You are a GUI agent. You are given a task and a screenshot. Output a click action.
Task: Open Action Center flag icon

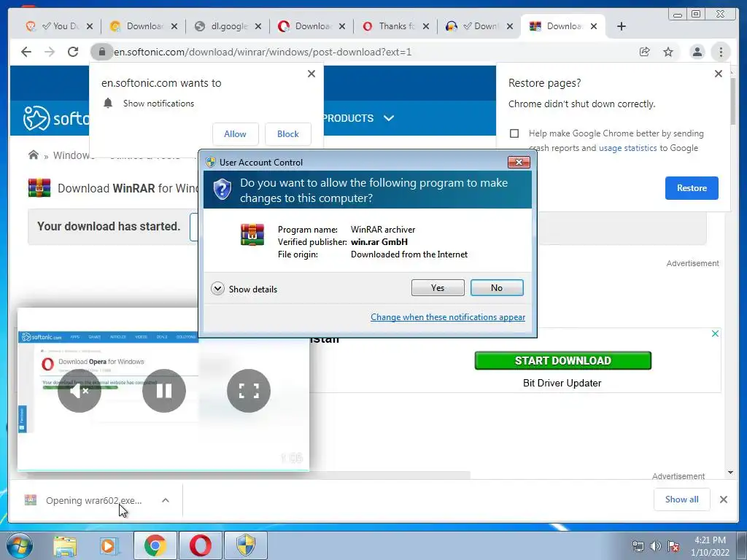tap(673, 546)
